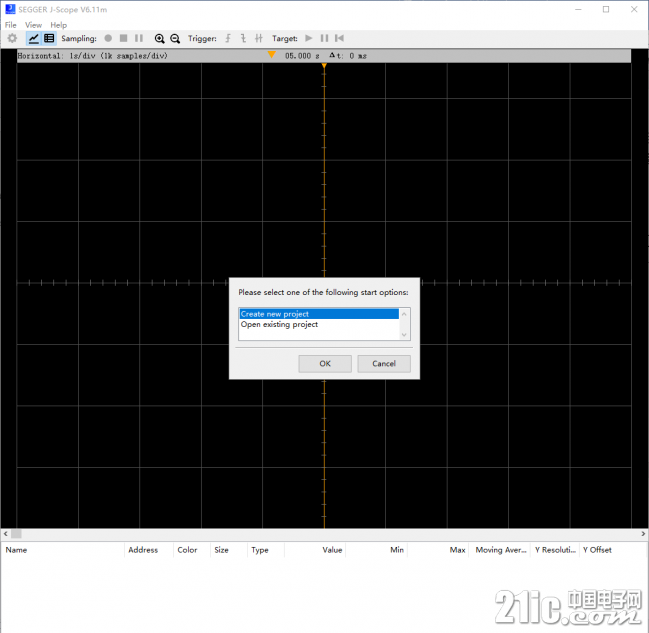Viewport: 649px width, 633px height.
Task: Click left arrow of horizontal scrollbar
Action: pyautogui.click(x=5, y=534)
